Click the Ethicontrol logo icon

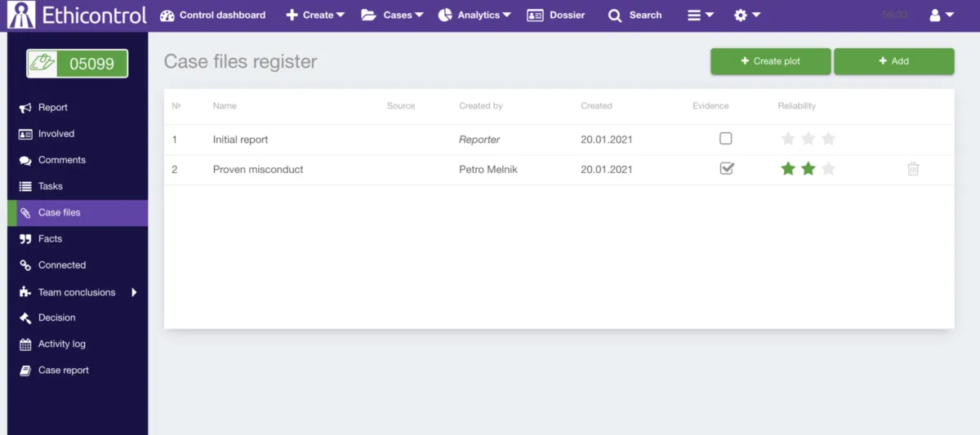coord(22,15)
